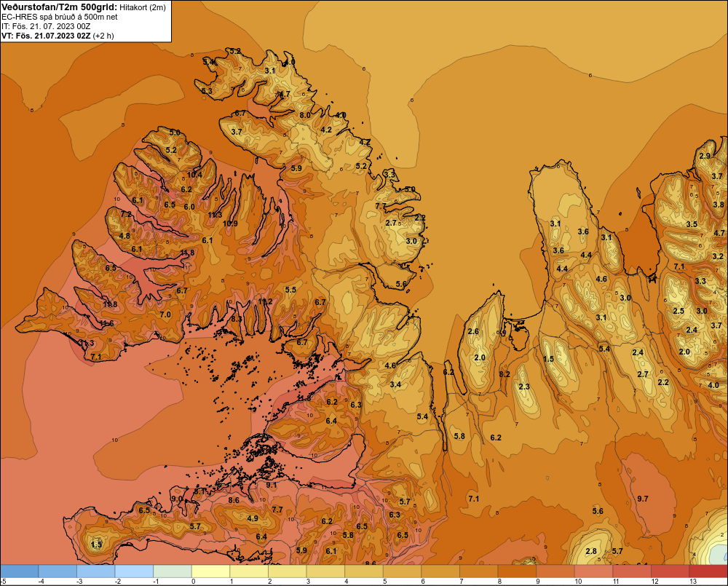Click the pale green swatch between -1 and 0
Viewport: 728px width, 586px height.
tap(173, 571)
